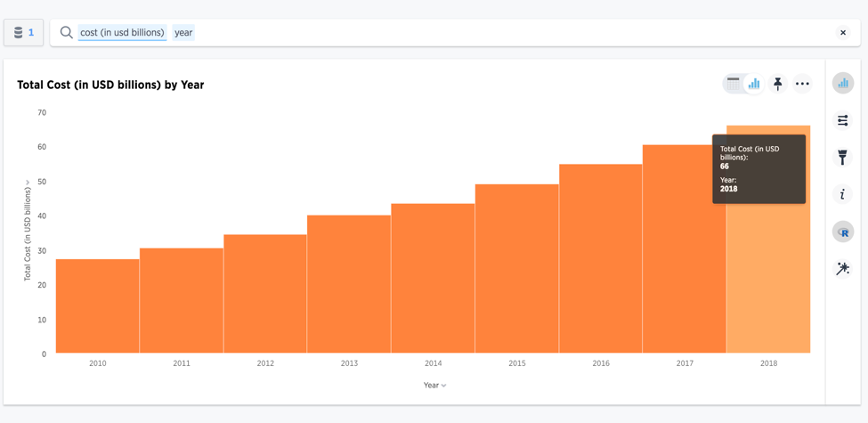
Task: Click the chart title text
Action: tap(110, 85)
